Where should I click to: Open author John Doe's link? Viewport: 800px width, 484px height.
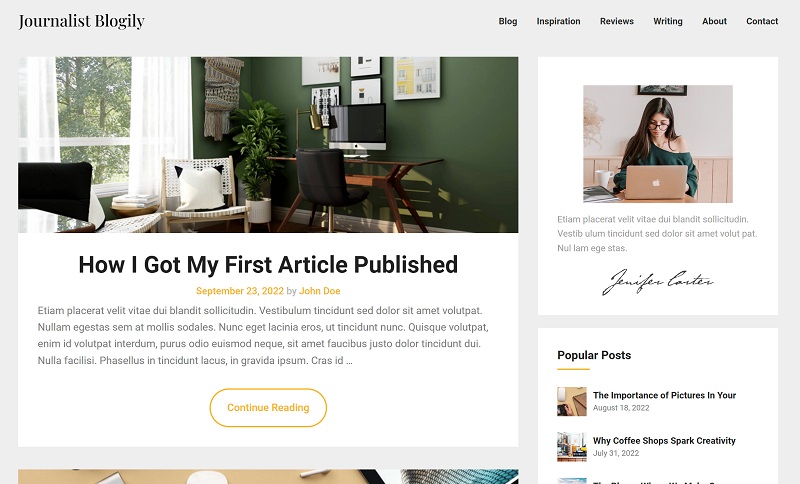point(319,291)
